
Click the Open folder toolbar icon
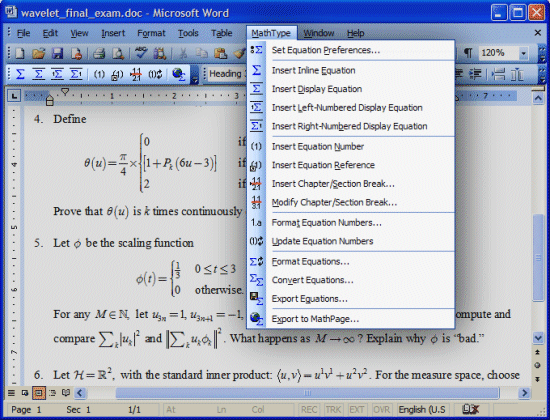(x=39, y=54)
